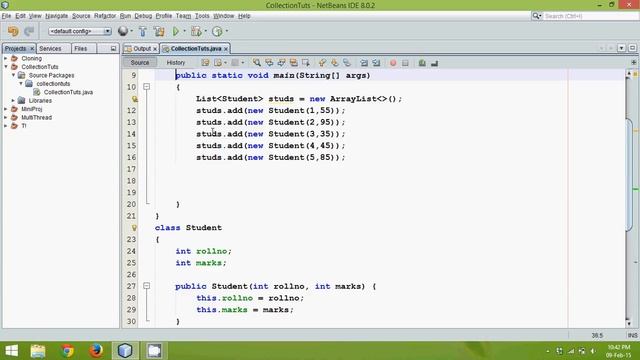Select CollectionTuts.java in the project tree
640x360 pixels.
point(68,92)
